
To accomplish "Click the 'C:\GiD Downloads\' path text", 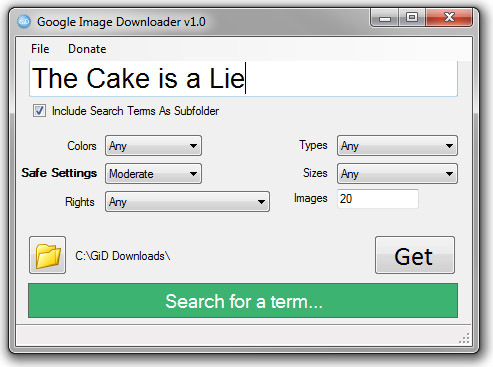I will coord(123,256).
